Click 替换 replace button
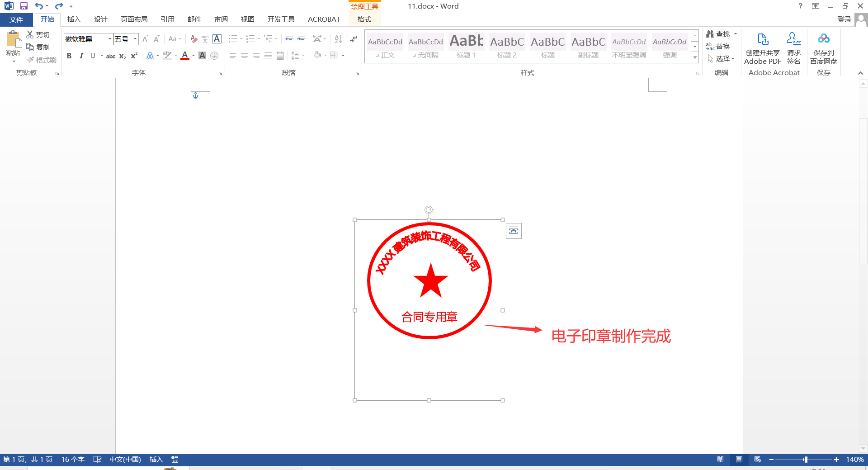 tap(718, 47)
